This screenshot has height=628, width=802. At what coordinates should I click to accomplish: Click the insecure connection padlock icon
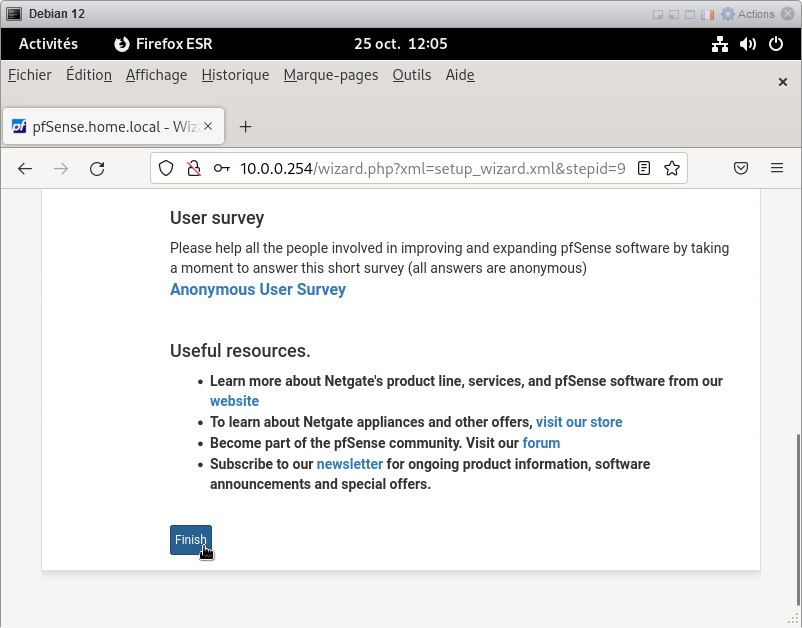[193, 168]
